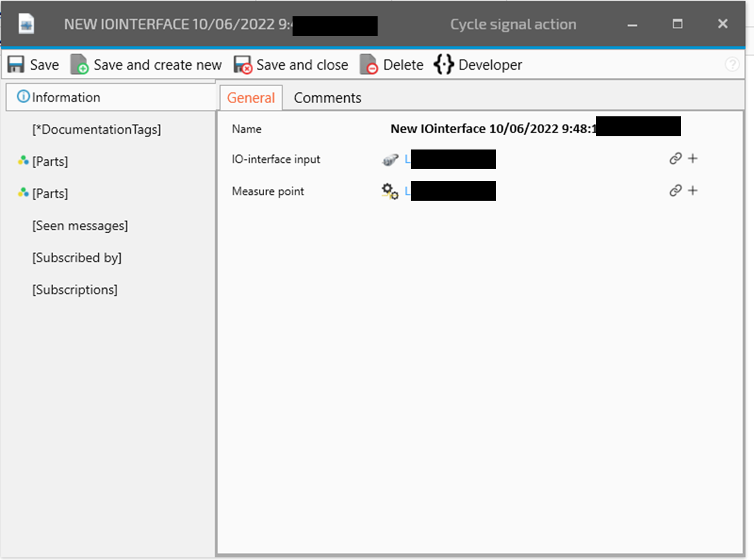Switch to the Comments tab
The image size is (754, 560).
click(x=328, y=98)
